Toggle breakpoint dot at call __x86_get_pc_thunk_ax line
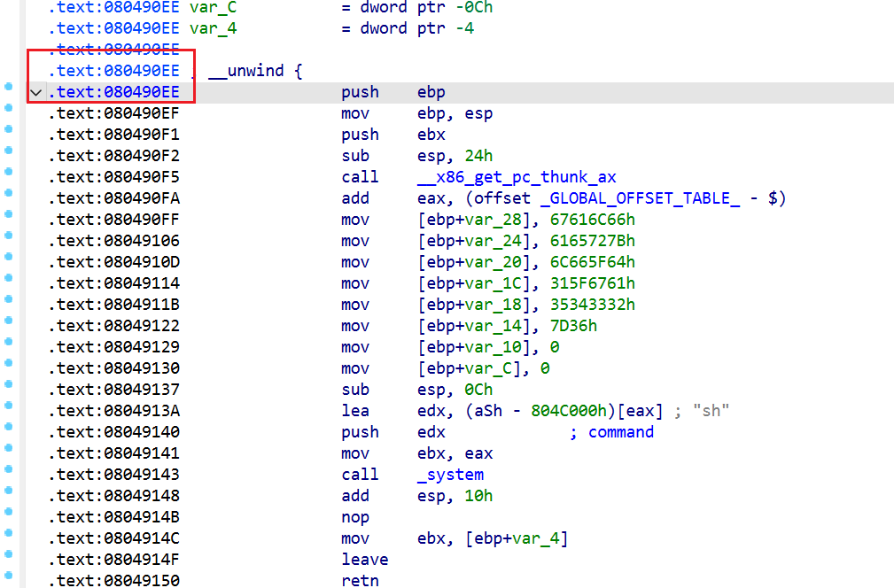This screenshot has height=588, width=894. pyautogui.click(x=9, y=172)
